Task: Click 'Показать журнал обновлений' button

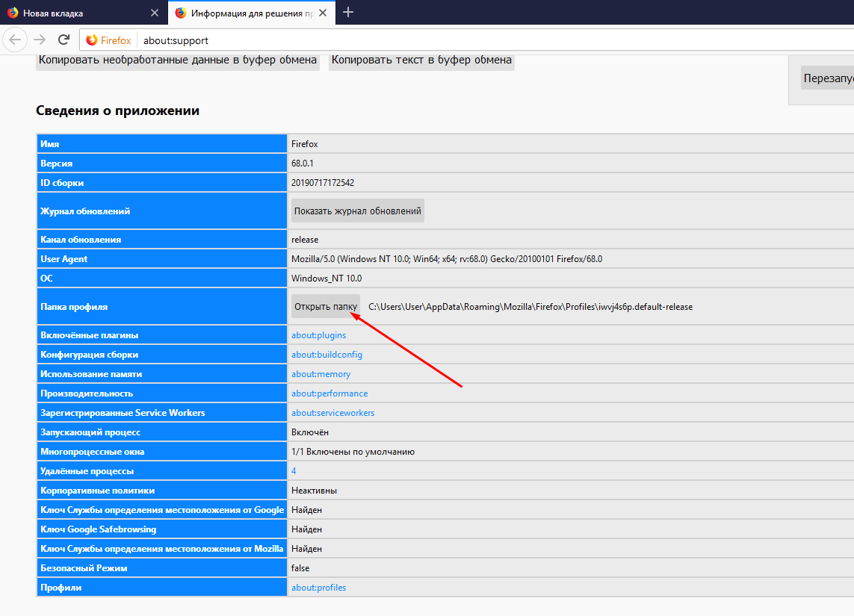Action: coord(358,211)
